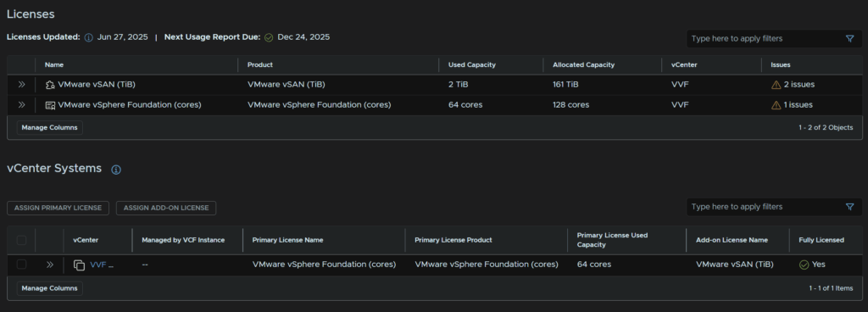Viewport: 868px width, 312px height.
Task: Click the Licenses Updated info icon
Action: [88, 37]
